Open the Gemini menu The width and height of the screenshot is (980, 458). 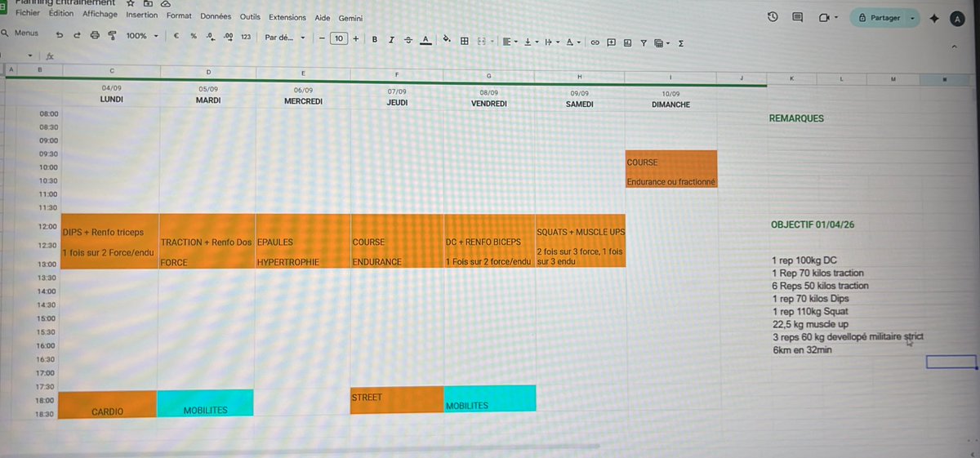(351, 18)
